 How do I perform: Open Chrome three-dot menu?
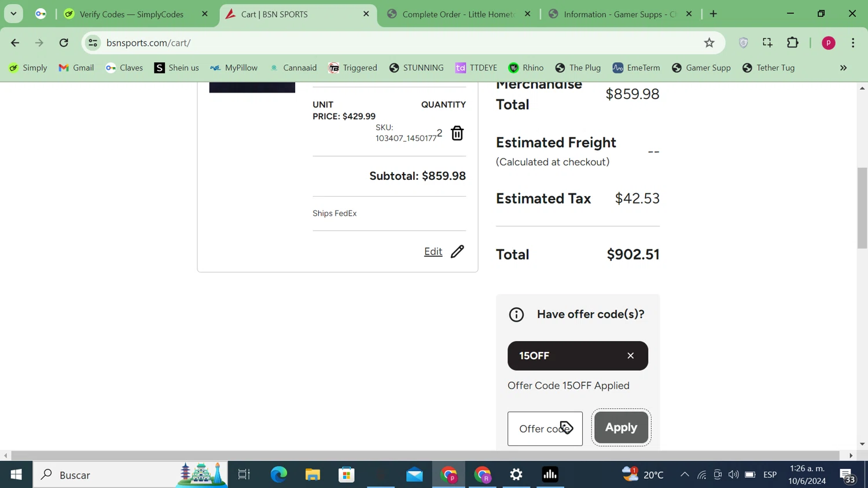tap(853, 43)
